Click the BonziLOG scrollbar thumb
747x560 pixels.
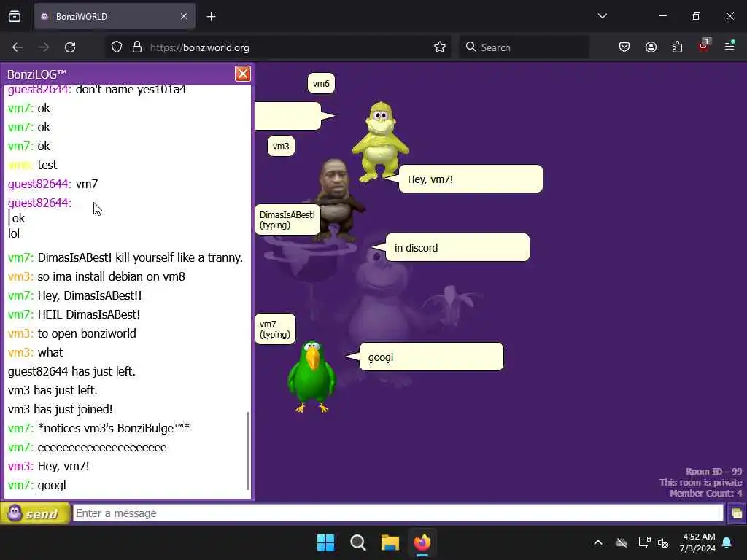pos(248,451)
